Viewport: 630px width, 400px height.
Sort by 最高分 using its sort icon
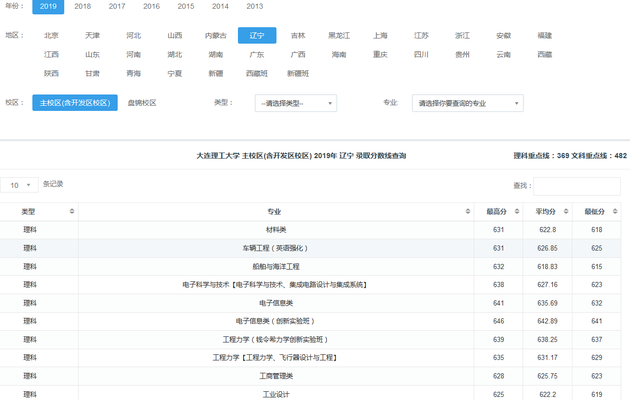(x=516, y=211)
